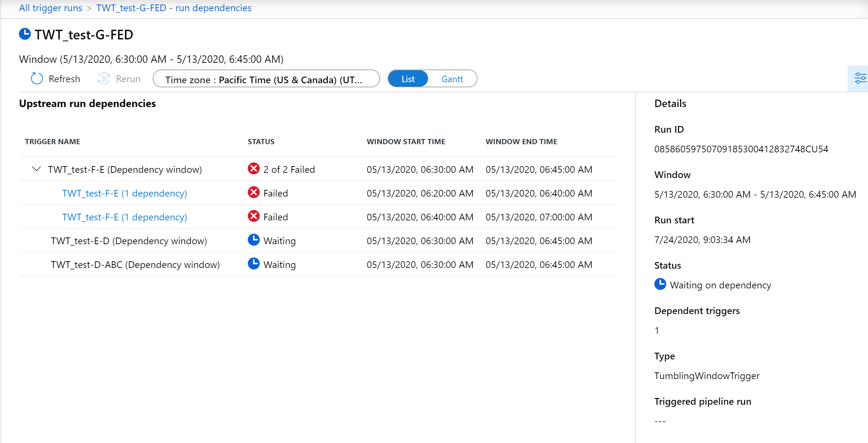
Task: Collapse TWT_test-F-E dependency window row
Action: [36, 169]
